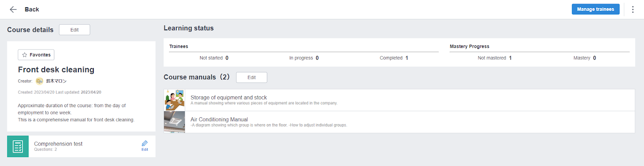Click the Back text label
644x166 pixels.
coord(32,9)
